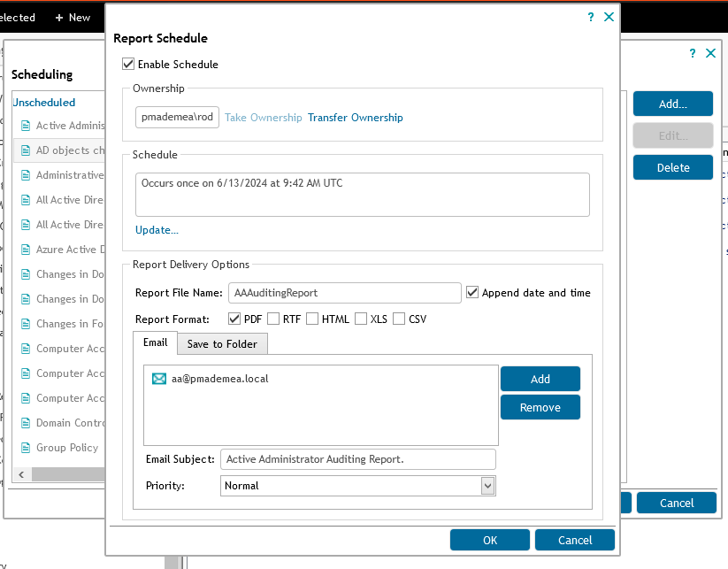This screenshot has width=728, height=569.
Task: Click Cancel in Report Schedule dialog
Action: click(575, 540)
